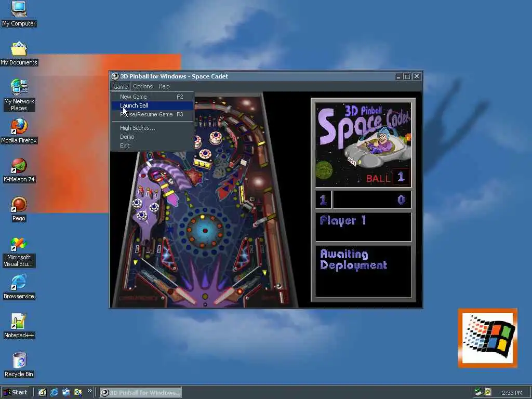The height and width of the screenshot is (399, 532).
Task: Click the ball plunger at bottom right
Action: (x=282, y=297)
